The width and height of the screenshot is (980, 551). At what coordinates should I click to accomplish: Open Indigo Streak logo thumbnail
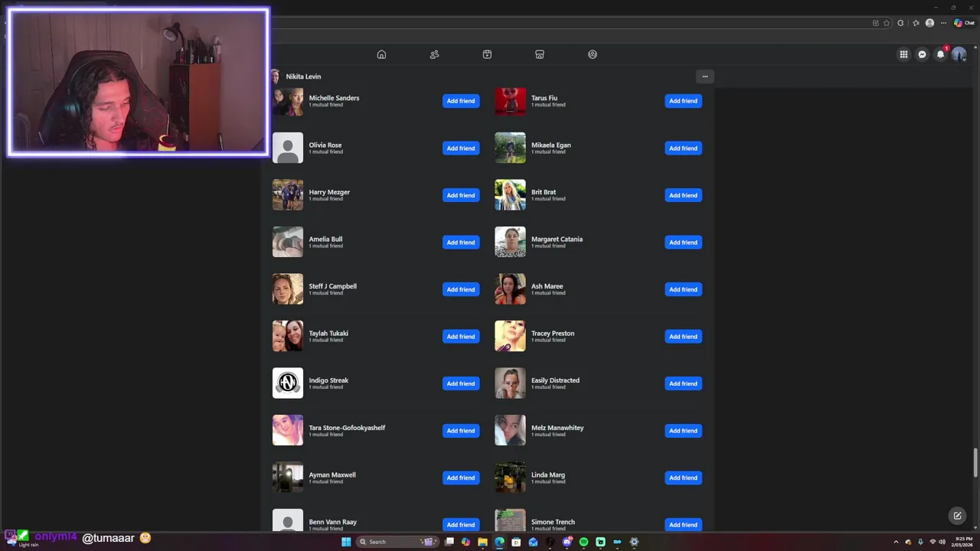coord(288,383)
